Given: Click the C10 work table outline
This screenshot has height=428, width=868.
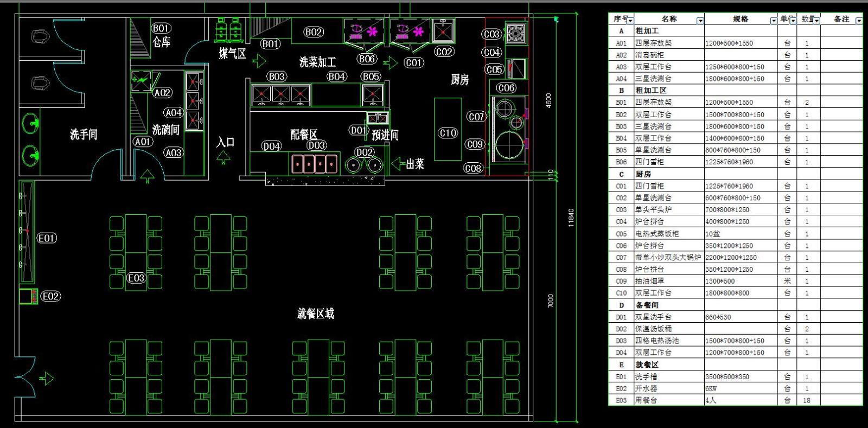Looking at the screenshot, I should click(x=448, y=129).
